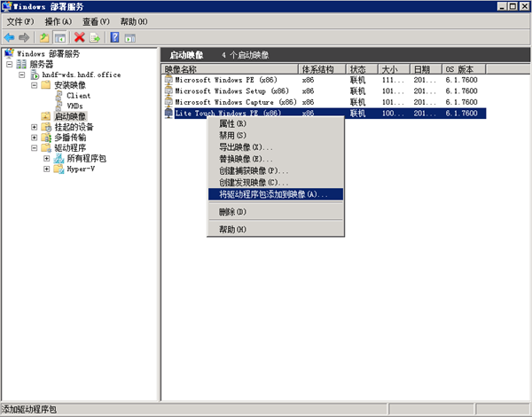532x417 pixels.
Task: Open the 文件(F) menu
Action: point(20,21)
